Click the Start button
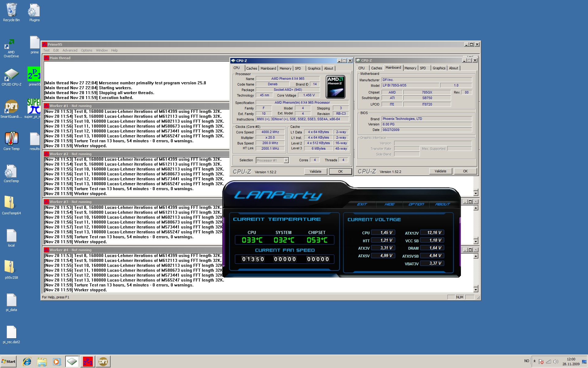This screenshot has height=368, width=588. [x=9, y=362]
